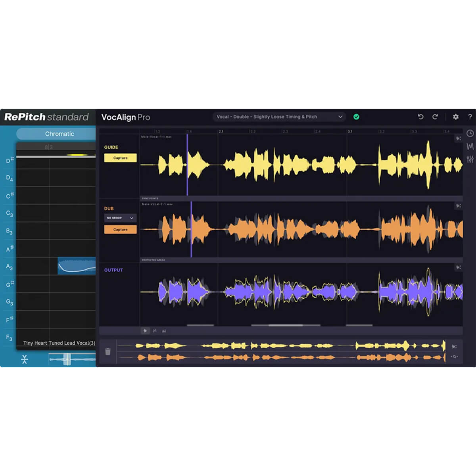Click the 3.1 bar marker on the ruler

click(x=350, y=131)
